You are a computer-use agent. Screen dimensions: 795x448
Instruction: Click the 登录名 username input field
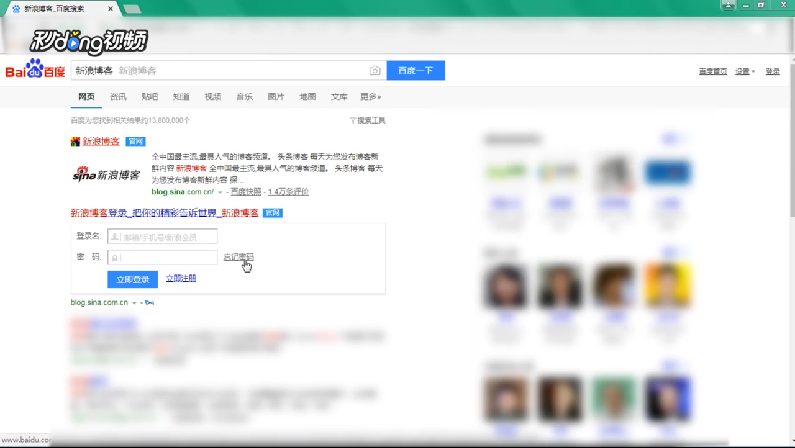162,236
